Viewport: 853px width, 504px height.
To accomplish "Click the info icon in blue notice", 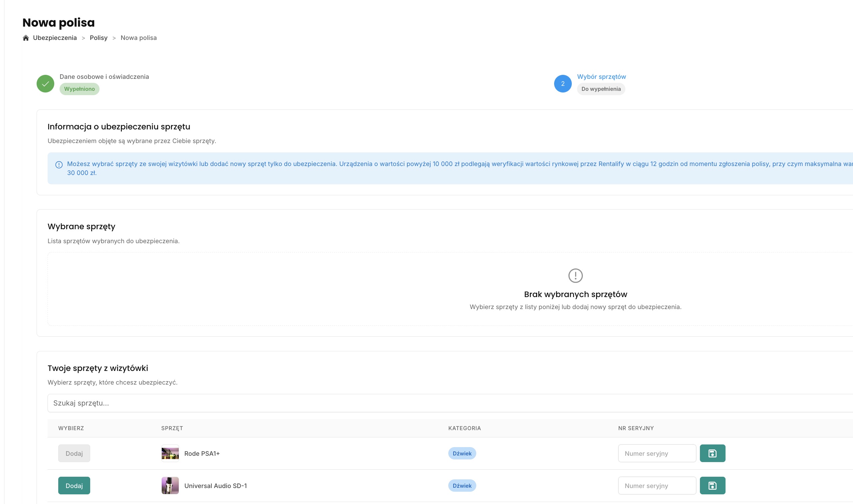I will pos(59,165).
